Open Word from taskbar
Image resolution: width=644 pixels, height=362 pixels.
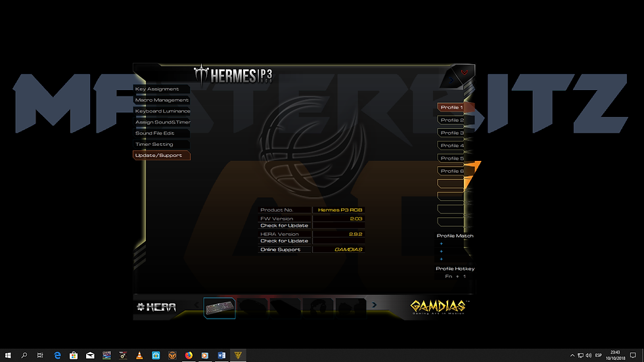pyautogui.click(x=221, y=355)
